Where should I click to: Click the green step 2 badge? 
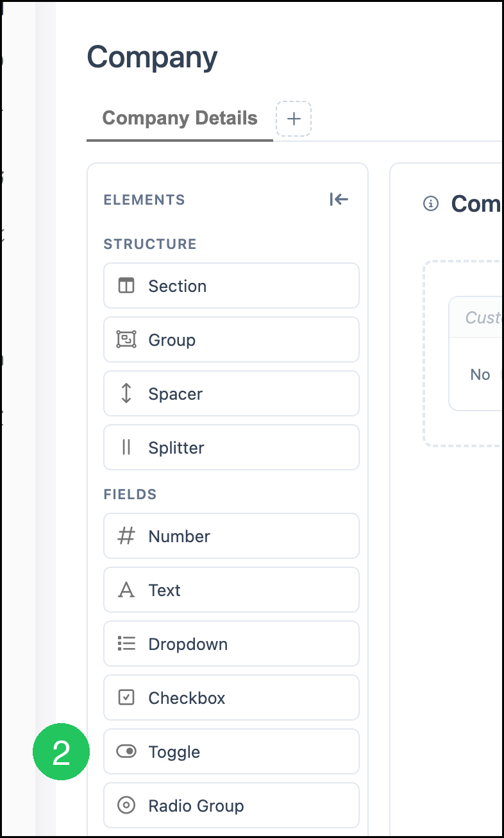pyautogui.click(x=61, y=752)
